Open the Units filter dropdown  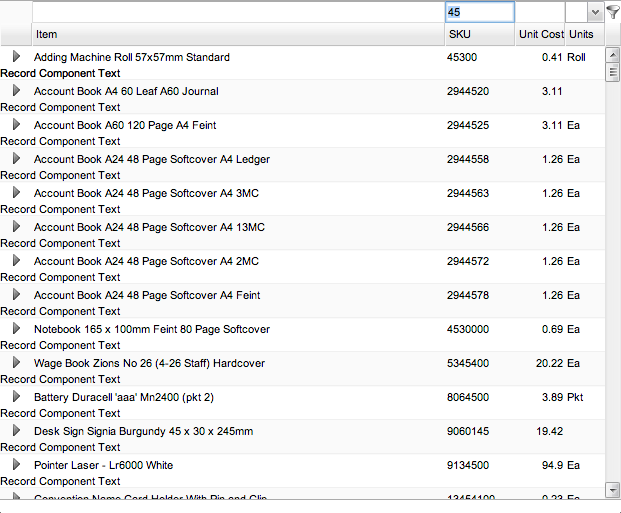pos(595,12)
